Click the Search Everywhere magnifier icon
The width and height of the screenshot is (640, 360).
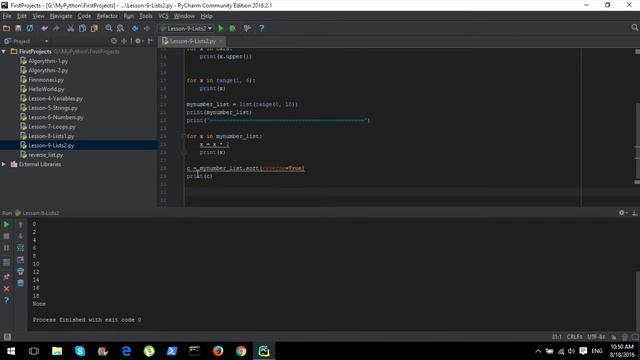634,28
